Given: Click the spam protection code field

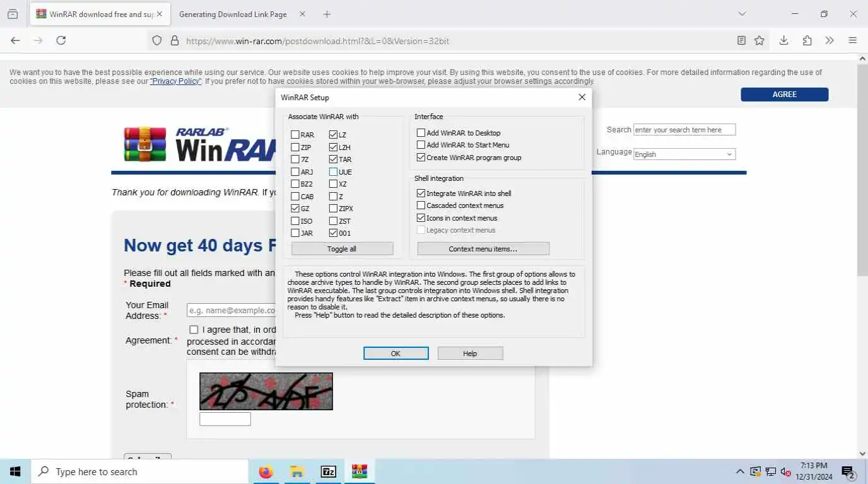Looking at the screenshot, I should click(x=225, y=419).
